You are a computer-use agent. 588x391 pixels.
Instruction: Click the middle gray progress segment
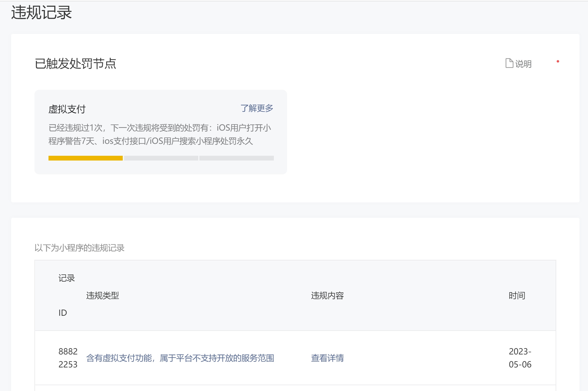[x=161, y=158]
